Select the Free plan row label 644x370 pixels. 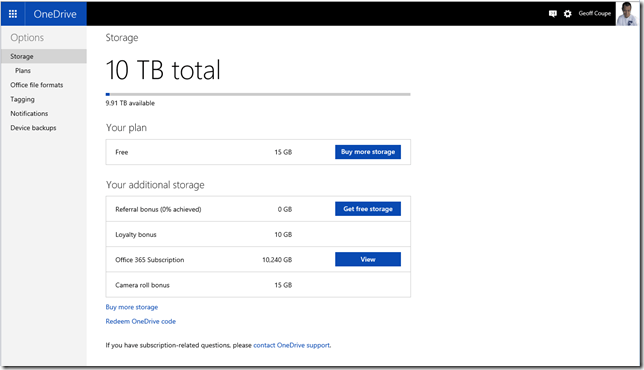tap(122, 152)
